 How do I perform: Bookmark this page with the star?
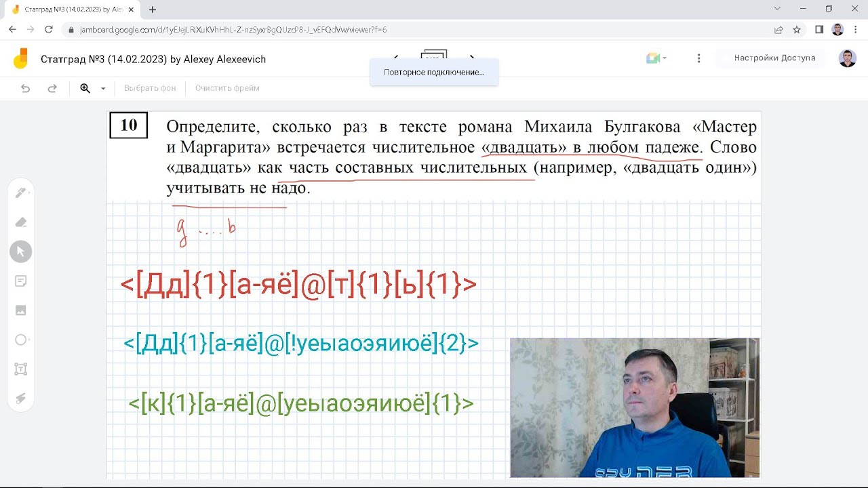click(x=797, y=30)
